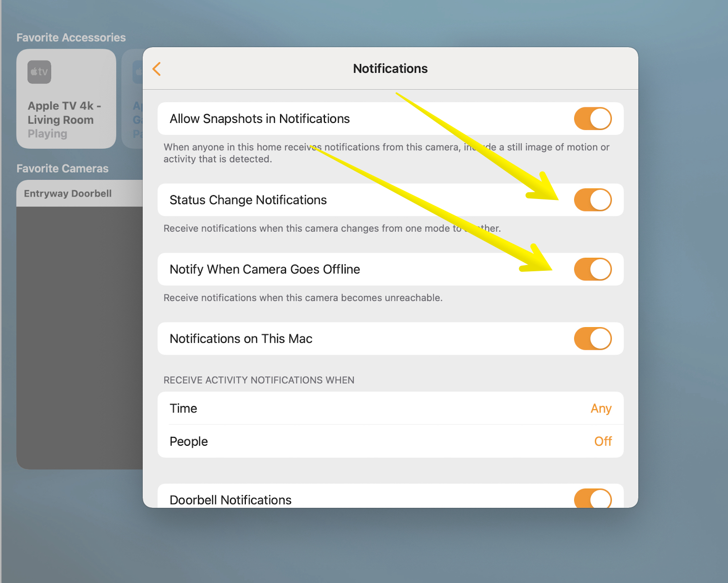Turn off Status Change Notifications switch
The width and height of the screenshot is (728, 583).
tap(593, 200)
